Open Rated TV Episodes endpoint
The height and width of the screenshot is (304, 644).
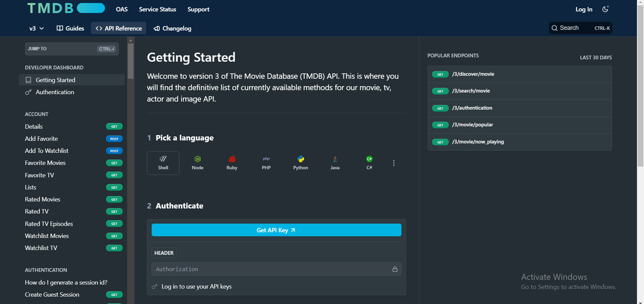[74, 224]
